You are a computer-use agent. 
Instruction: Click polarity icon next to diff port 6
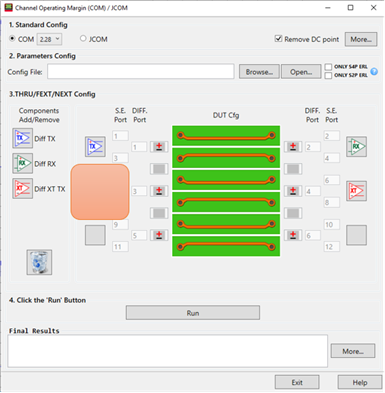(293, 235)
